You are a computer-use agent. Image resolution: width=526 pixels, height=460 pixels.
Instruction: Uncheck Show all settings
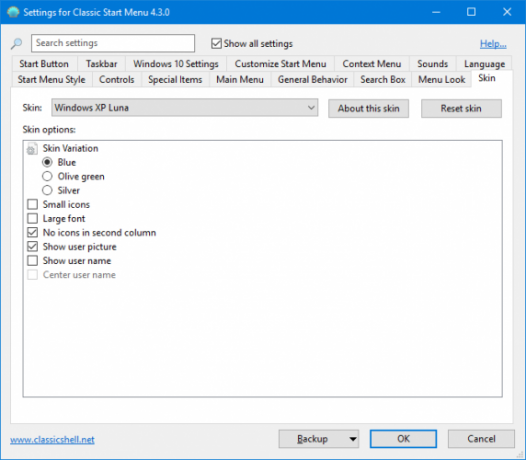pyautogui.click(x=216, y=43)
